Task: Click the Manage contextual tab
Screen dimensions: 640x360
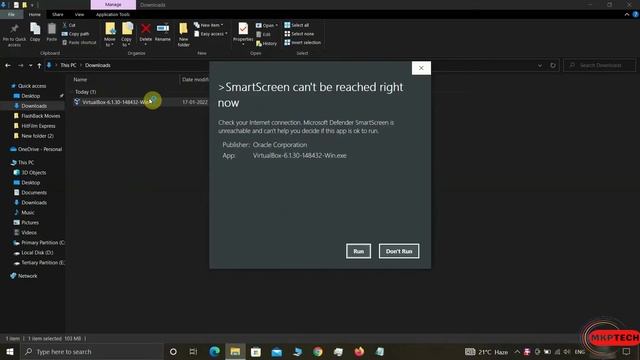Action: tap(113, 5)
